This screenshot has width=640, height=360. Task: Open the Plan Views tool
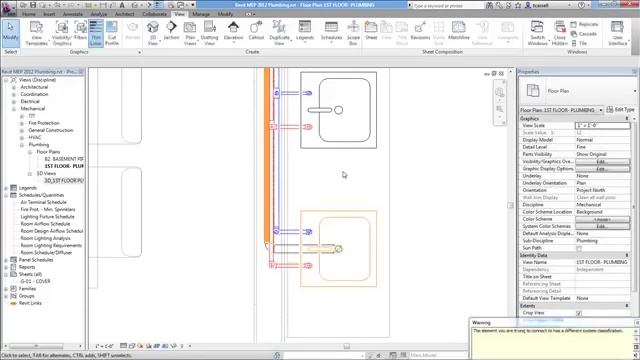coord(190,33)
